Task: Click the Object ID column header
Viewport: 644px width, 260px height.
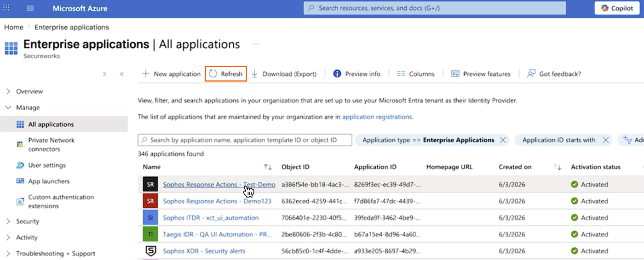Action: 295,167
